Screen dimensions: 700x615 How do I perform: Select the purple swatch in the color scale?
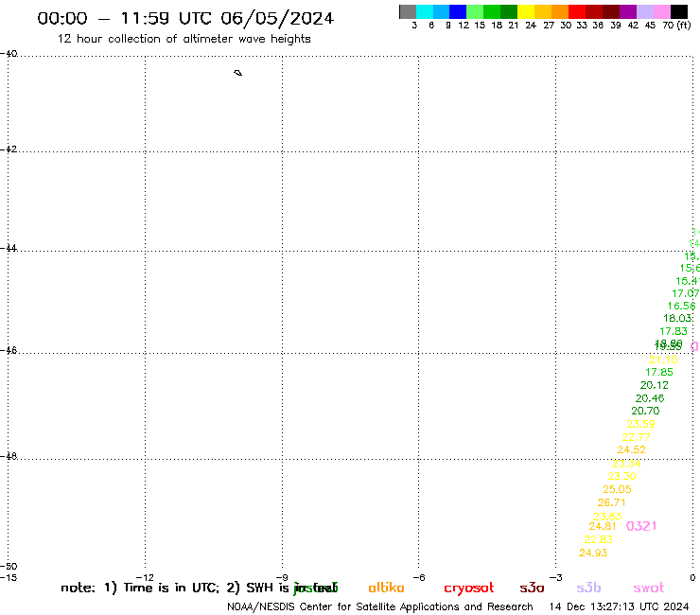click(x=628, y=12)
